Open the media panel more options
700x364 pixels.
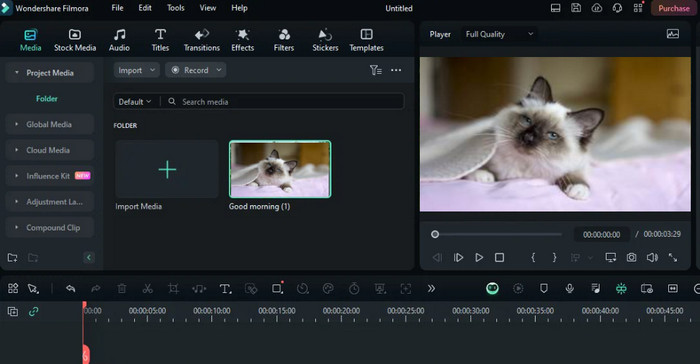click(396, 70)
